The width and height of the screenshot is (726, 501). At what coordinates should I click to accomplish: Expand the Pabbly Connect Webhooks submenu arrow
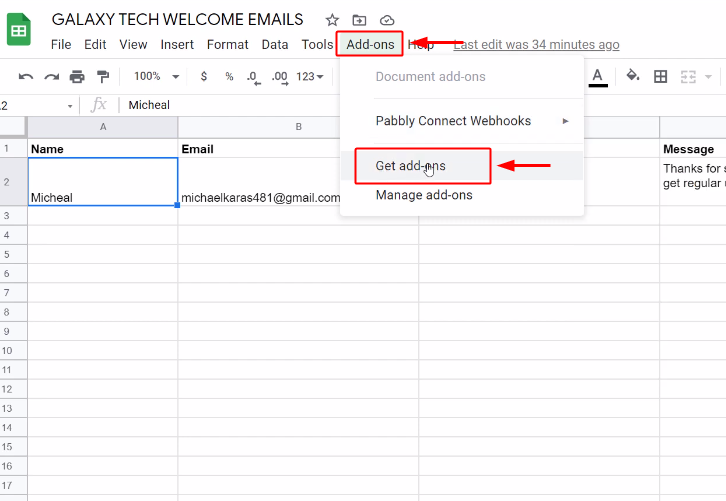point(565,121)
